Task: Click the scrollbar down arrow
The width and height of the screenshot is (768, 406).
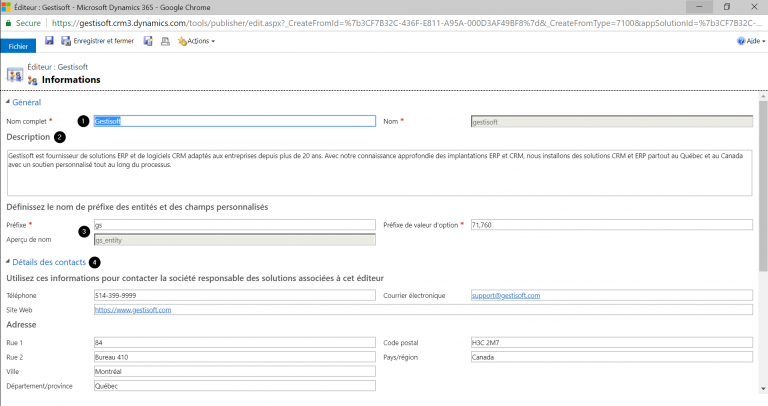Action: [x=763, y=389]
